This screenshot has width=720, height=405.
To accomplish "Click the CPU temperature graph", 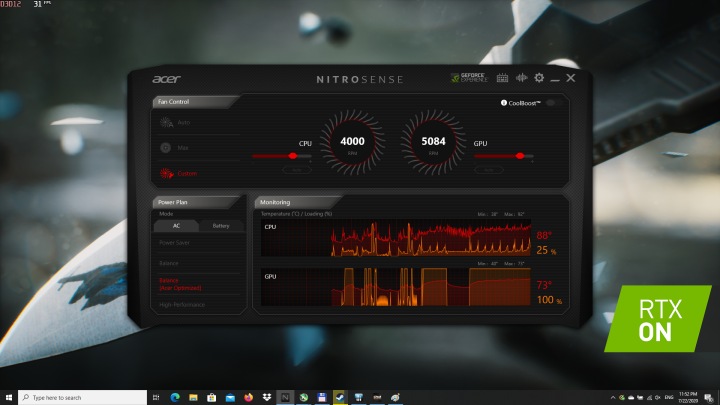I will 396,237.
